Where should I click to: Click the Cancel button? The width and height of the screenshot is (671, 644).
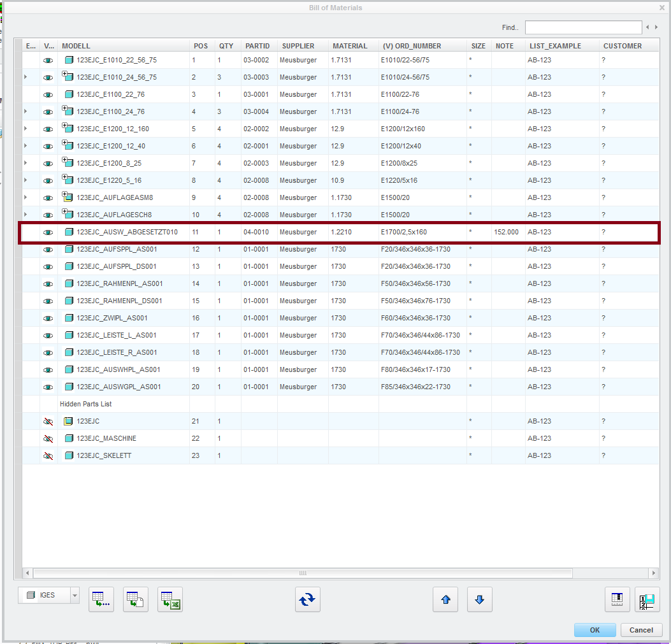pos(641,630)
